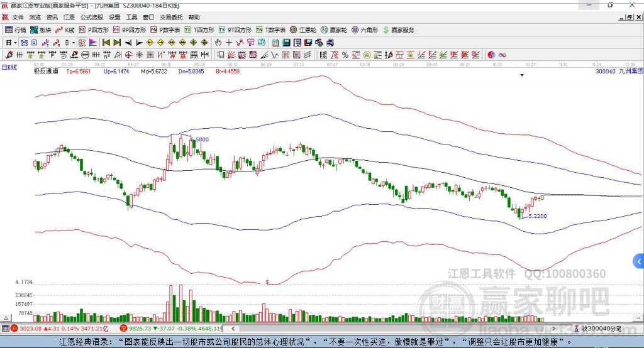This screenshot has width=644, height=348.
Task: Open the K线 chart view
Action: pos(65,30)
